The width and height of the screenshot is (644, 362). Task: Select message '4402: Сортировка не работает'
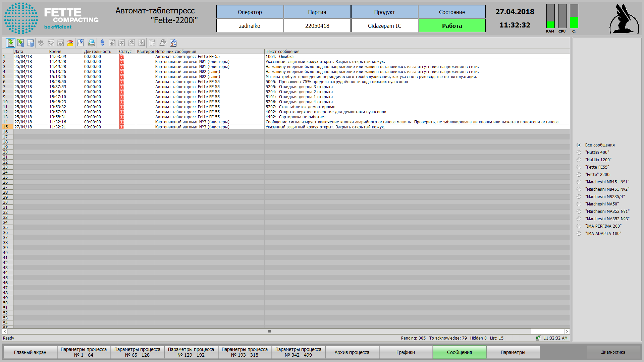pyautogui.click(x=286, y=117)
